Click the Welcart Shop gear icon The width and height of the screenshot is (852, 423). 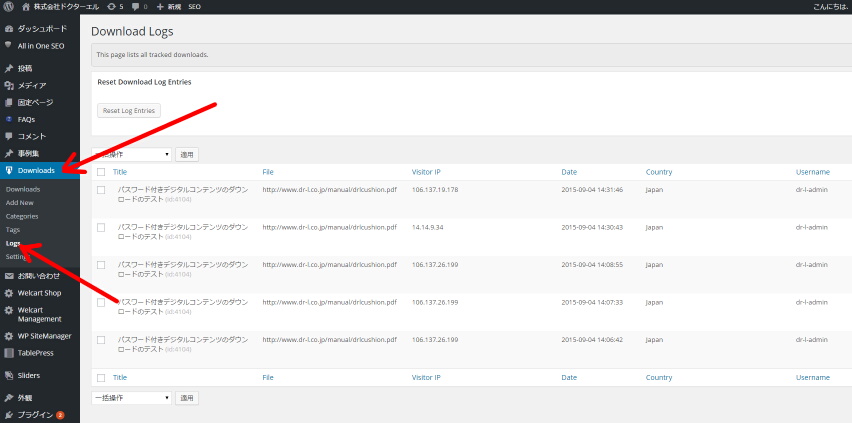pyautogui.click(x=9, y=293)
